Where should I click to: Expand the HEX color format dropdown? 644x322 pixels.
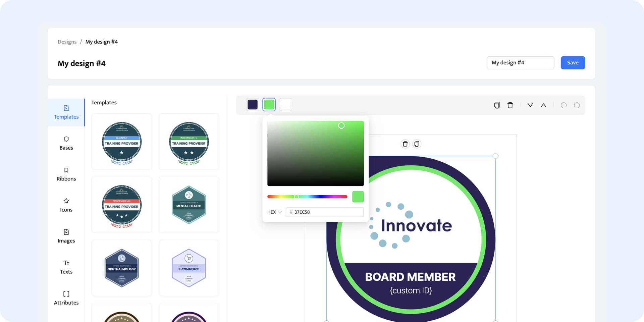point(274,212)
